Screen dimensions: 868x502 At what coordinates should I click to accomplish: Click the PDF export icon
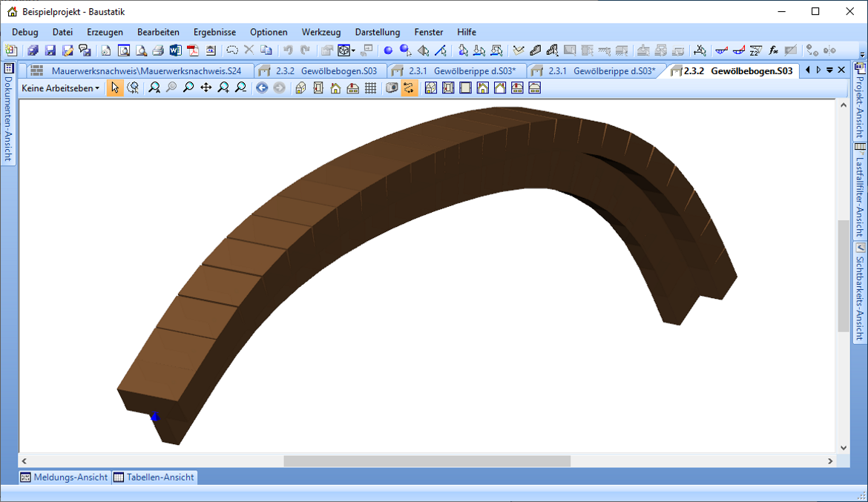pos(193,50)
